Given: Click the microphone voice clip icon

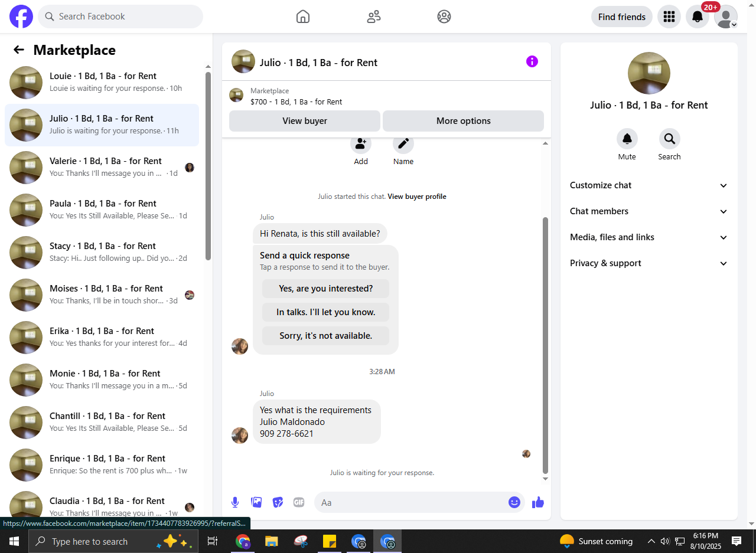Looking at the screenshot, I should (x=235, y=502).
